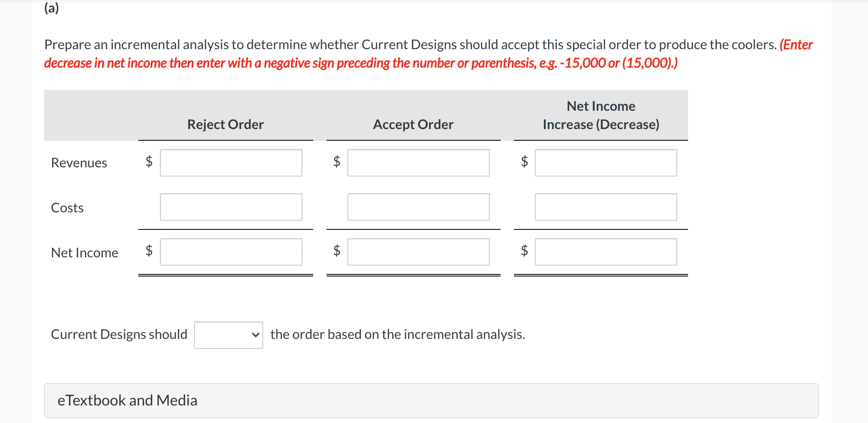Click the Net Income field under Accept Order
Screen dimensions: 868x423
(x=418, y=251)
